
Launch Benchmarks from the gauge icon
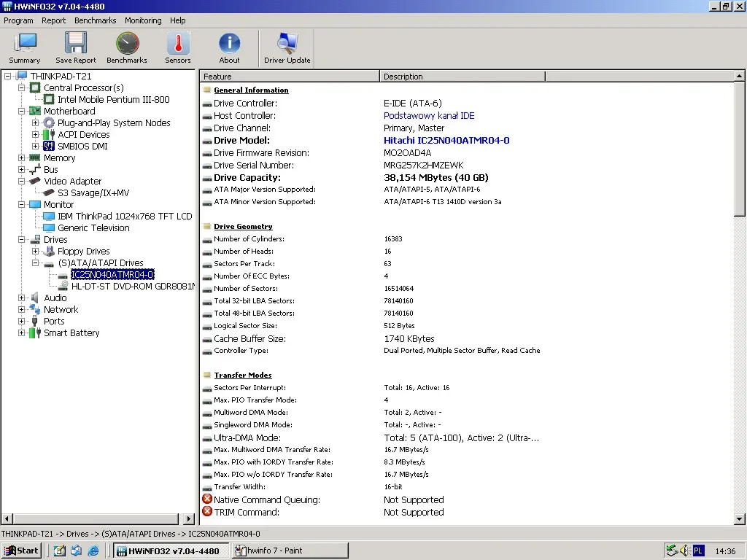[127, 43]
